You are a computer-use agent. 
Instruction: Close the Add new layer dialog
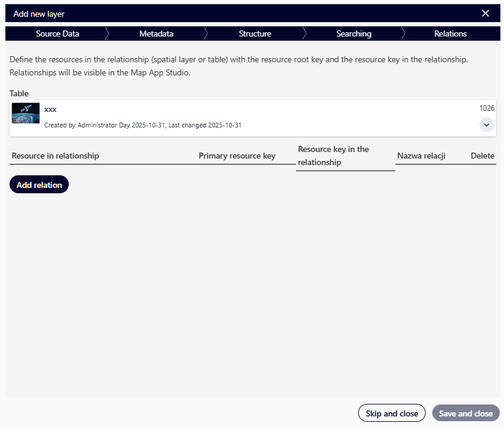[485, 13]
